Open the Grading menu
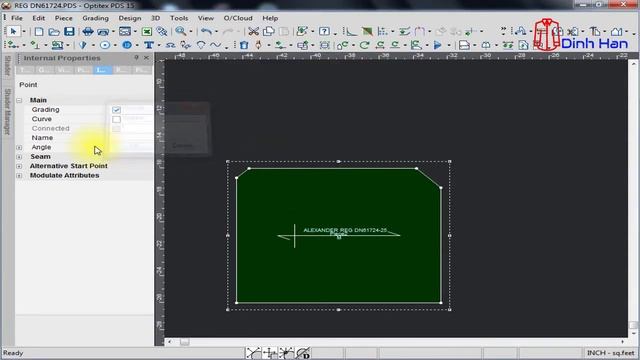The height and width of the screenshot is (360, 640). [x=96, y=18]
